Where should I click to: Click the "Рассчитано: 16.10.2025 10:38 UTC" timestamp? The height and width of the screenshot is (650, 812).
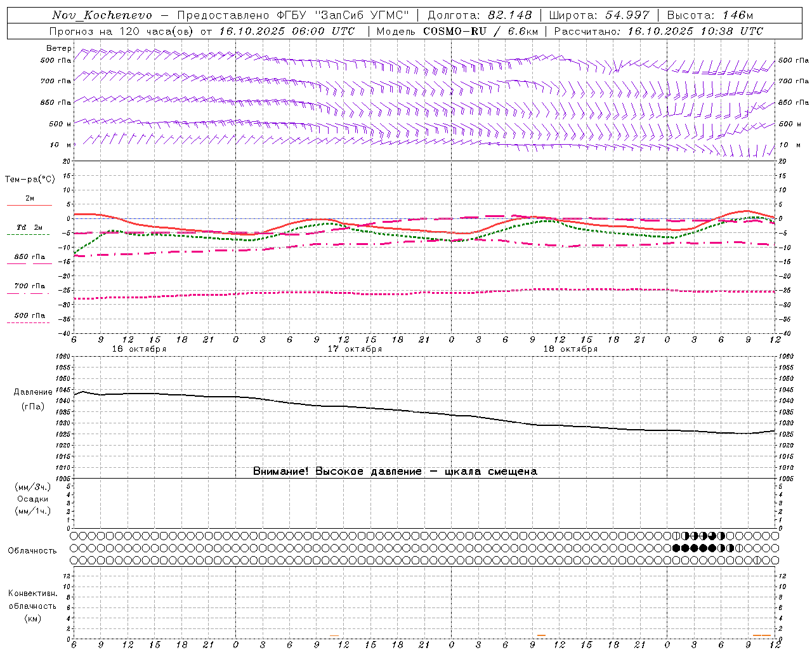pos(658,31)
